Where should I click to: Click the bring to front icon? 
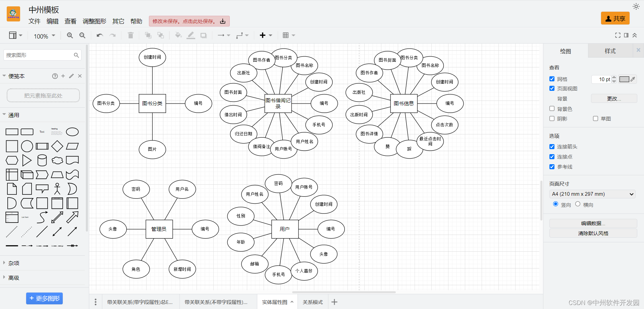148,35
